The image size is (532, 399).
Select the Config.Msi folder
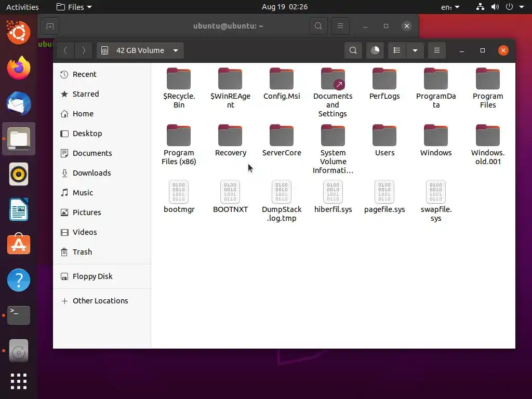(282, 84)
